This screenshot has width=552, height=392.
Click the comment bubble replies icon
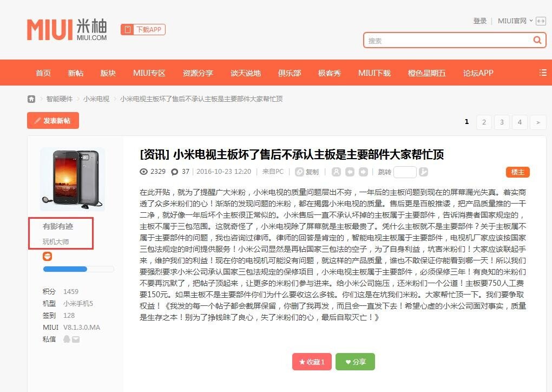175,172
